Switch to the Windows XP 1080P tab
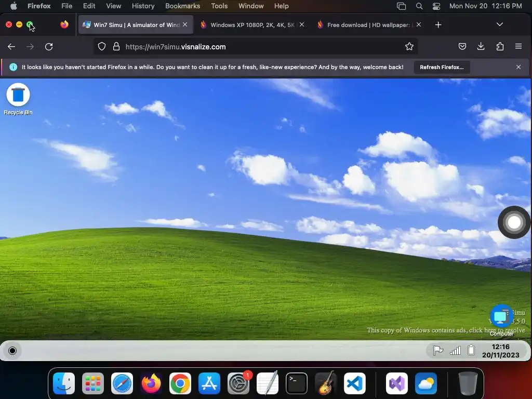The height and width of the screenshot is (399, 532). (252, 25)
